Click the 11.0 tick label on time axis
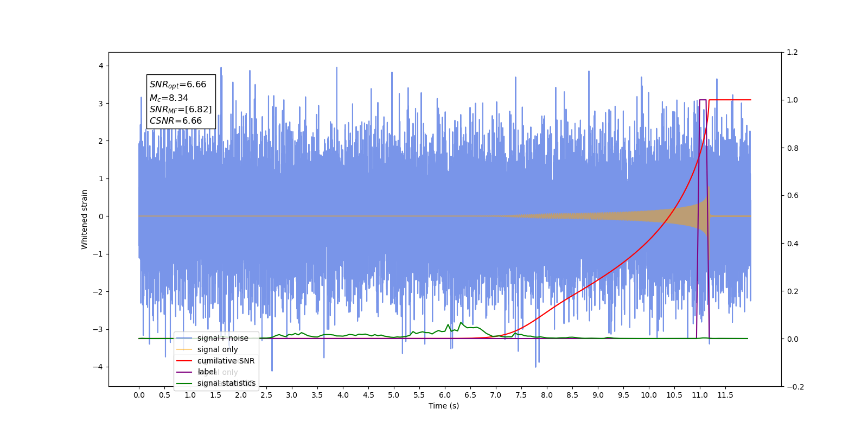 tap(700, 395)
